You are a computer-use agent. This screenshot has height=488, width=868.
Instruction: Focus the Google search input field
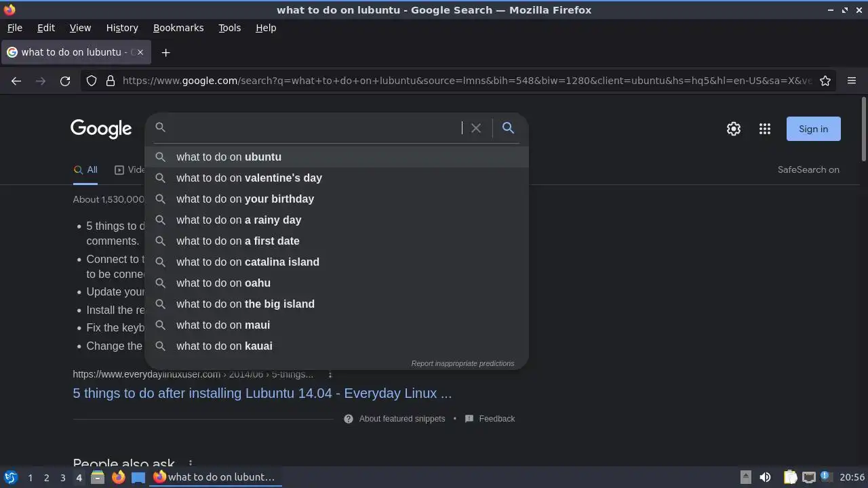tap(315, 128)
